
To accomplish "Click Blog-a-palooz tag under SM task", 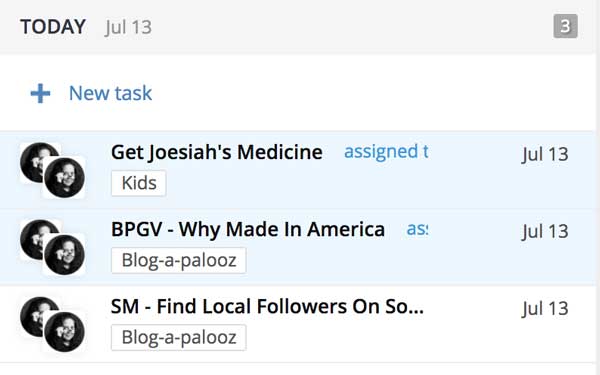I will [179, 338].
